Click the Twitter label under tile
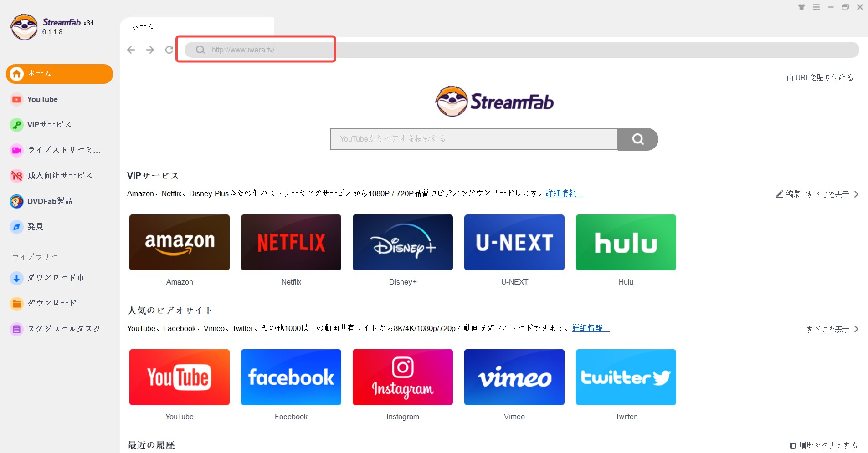The image size is (868, 453). (x=626, y=417)
